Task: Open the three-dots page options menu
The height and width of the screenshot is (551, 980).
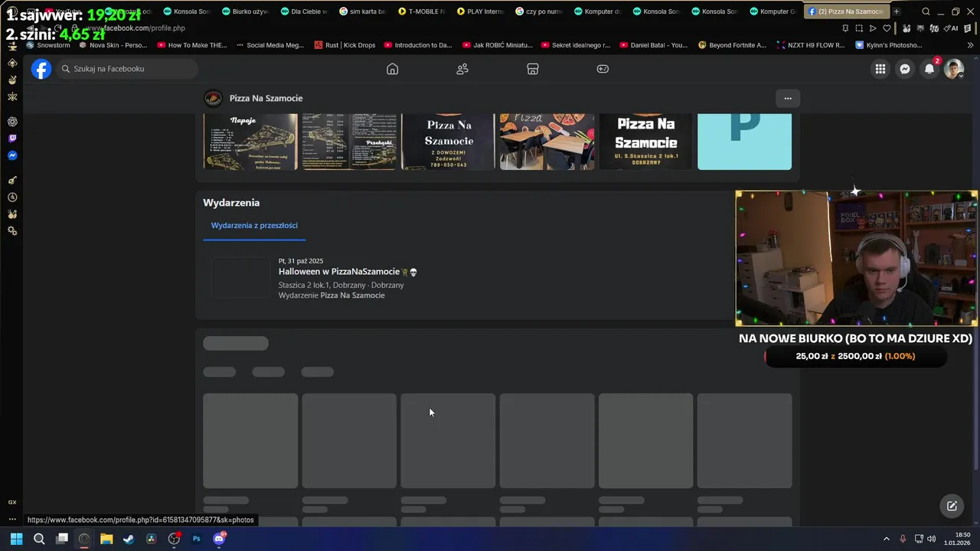Action: pos(788,98)
